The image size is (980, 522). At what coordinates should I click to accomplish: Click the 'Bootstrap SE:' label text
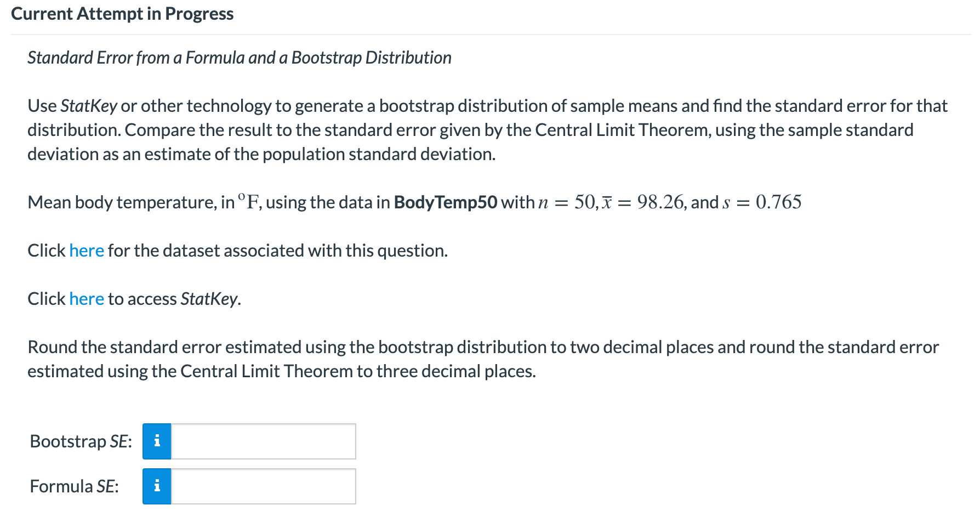pos(81,441)
